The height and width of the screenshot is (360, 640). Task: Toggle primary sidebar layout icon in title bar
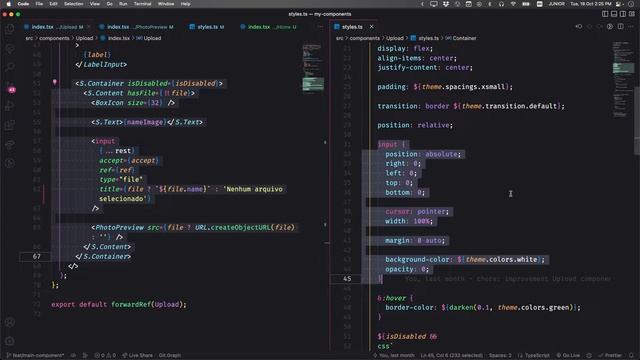[x=605, y=14]
